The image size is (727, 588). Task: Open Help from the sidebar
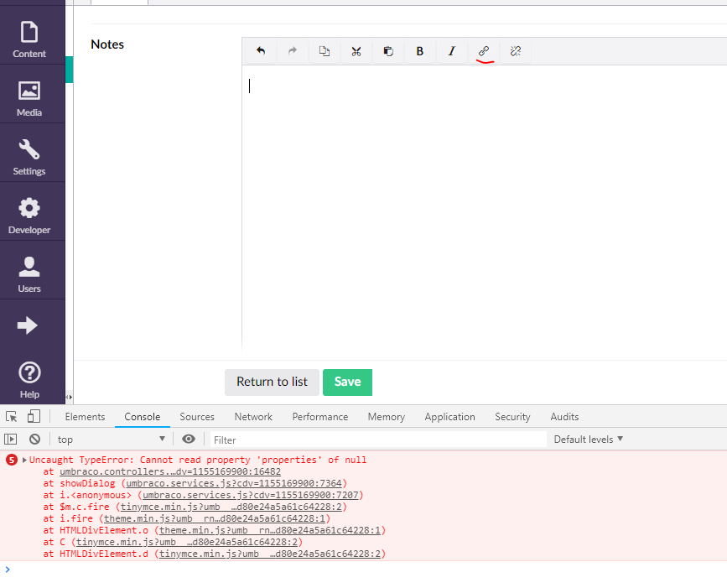click(x=29, y=378)
